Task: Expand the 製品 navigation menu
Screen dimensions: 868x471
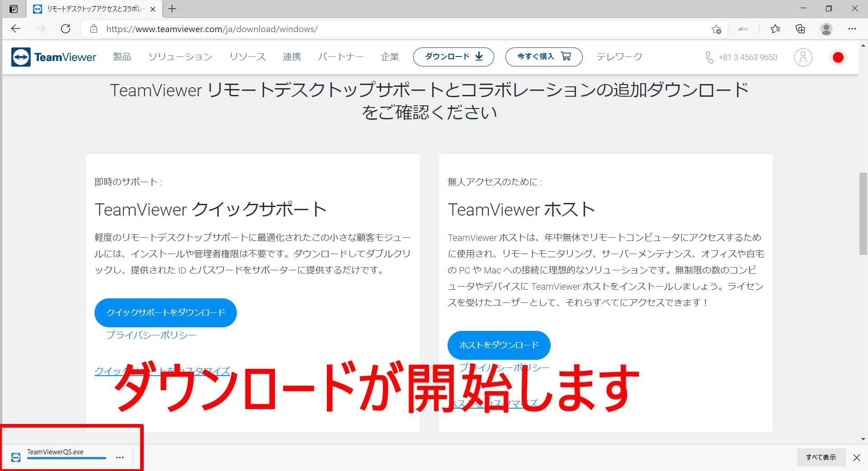Action: coord(122,57)
